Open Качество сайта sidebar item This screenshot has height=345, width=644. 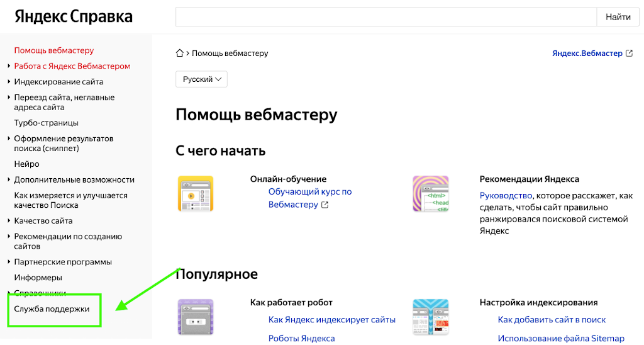(x=43, y=221)
